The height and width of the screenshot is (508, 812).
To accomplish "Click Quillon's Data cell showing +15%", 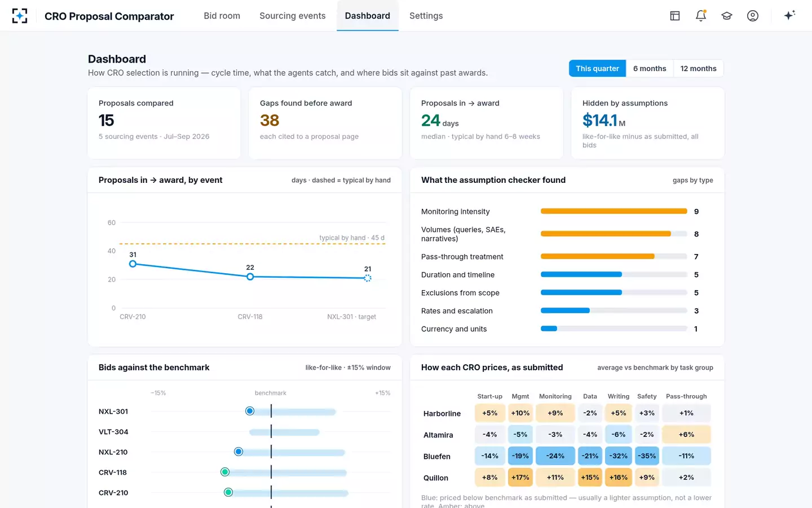I will tap(590, 478).
